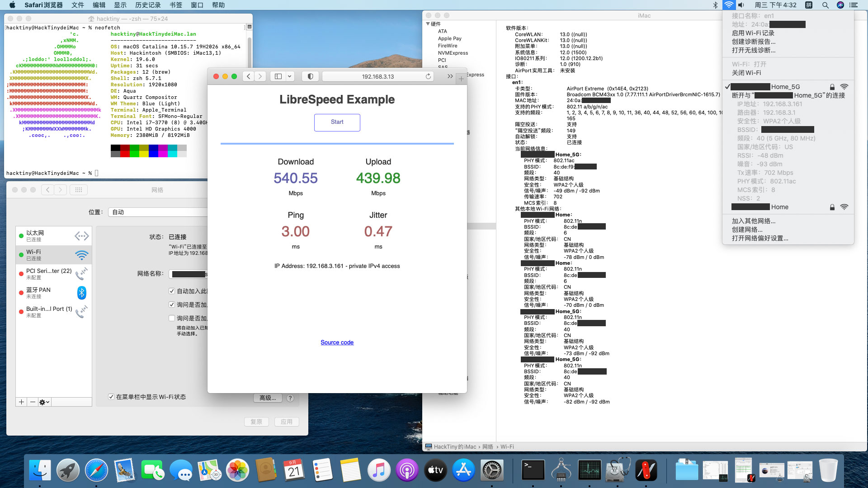Click the Safari address bar field
Screen dimensions: 868x488
pyautogui.click(x=377, y=76)
